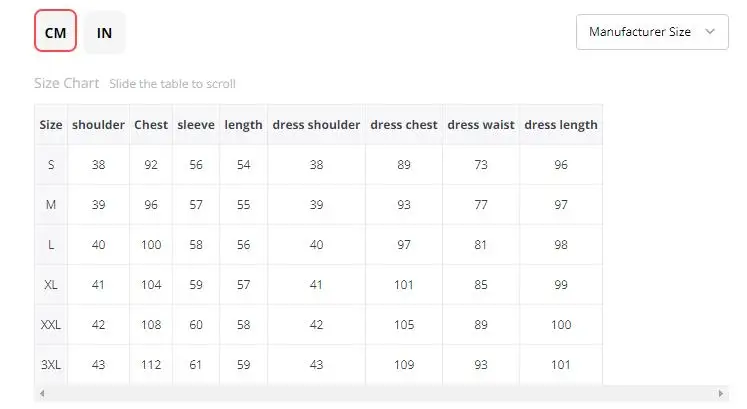Click the horizontal scrollbar track
The width and height of the screenshot is (747, 409).
point(381,393)
